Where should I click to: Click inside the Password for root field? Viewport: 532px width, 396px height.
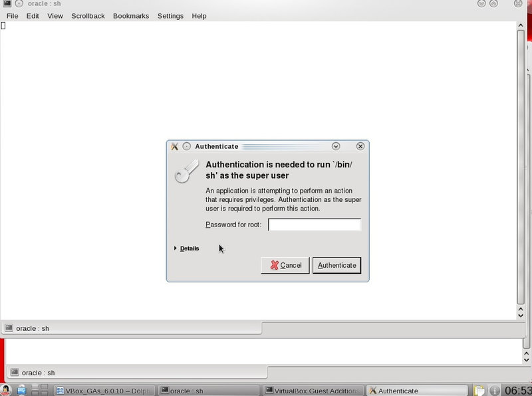click(314, 225)
